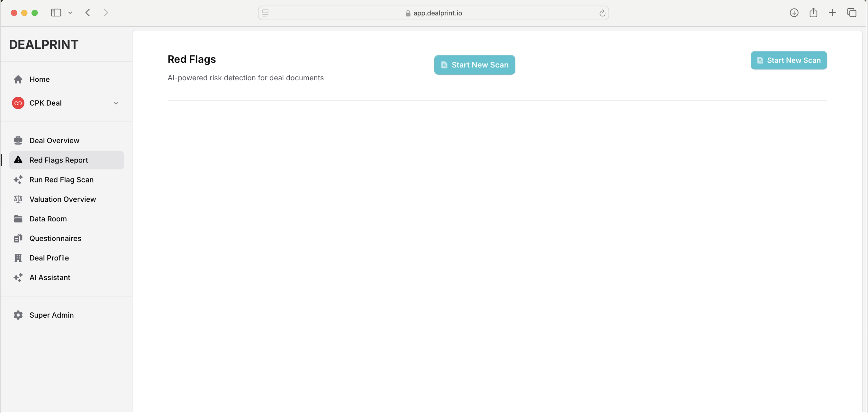Open Deal Profile via the building icon
This screenshot has height=413, width=868.
(x=18, y=258)
